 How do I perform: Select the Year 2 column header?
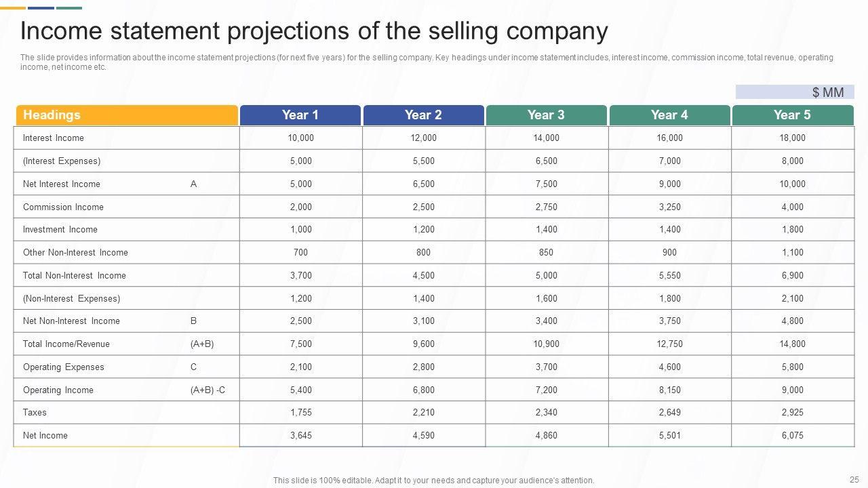(423, 115)
